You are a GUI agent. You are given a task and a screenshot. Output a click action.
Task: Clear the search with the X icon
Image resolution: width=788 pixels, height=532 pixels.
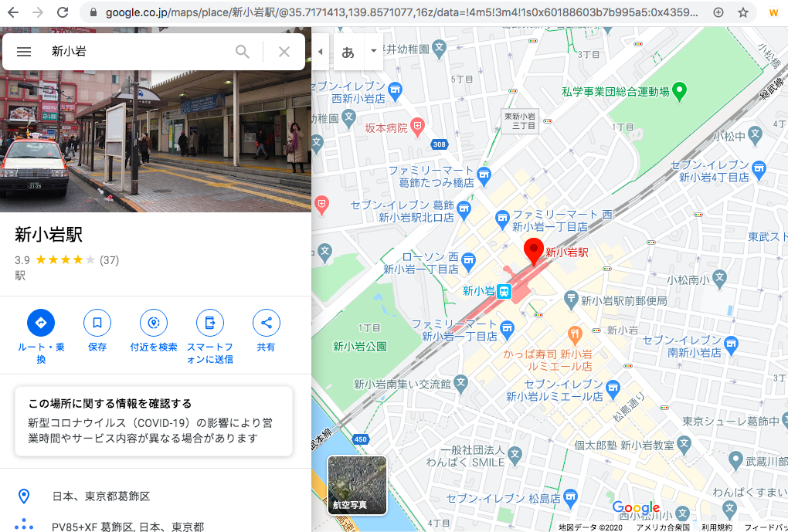[284, 52]
